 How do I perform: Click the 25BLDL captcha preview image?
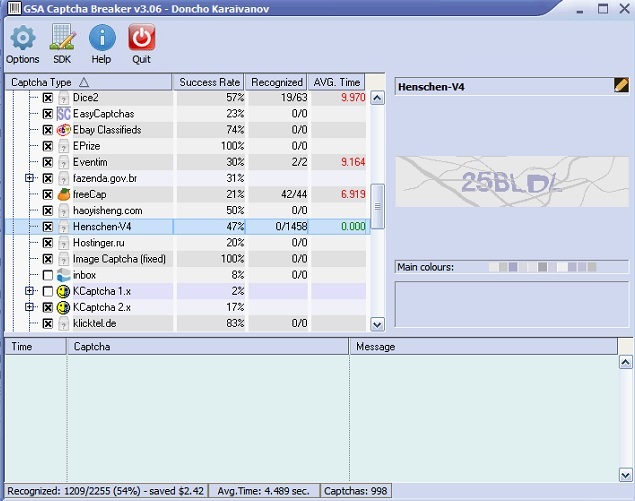coord(512,182)
